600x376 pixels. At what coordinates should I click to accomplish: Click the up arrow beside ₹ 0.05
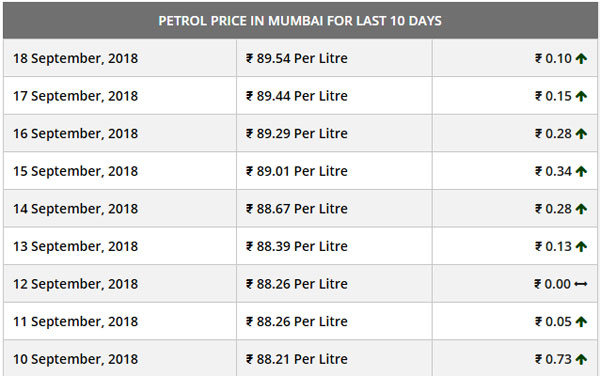pos(581,322)
